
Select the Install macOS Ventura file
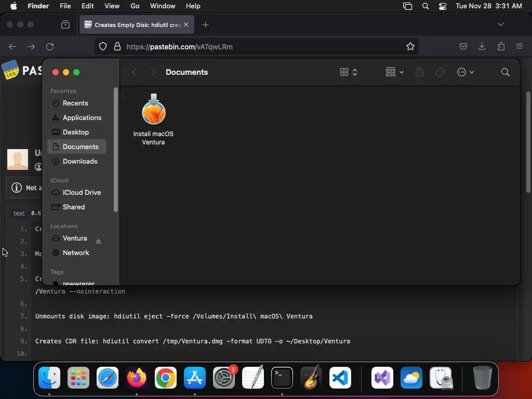tap(153, 119)
